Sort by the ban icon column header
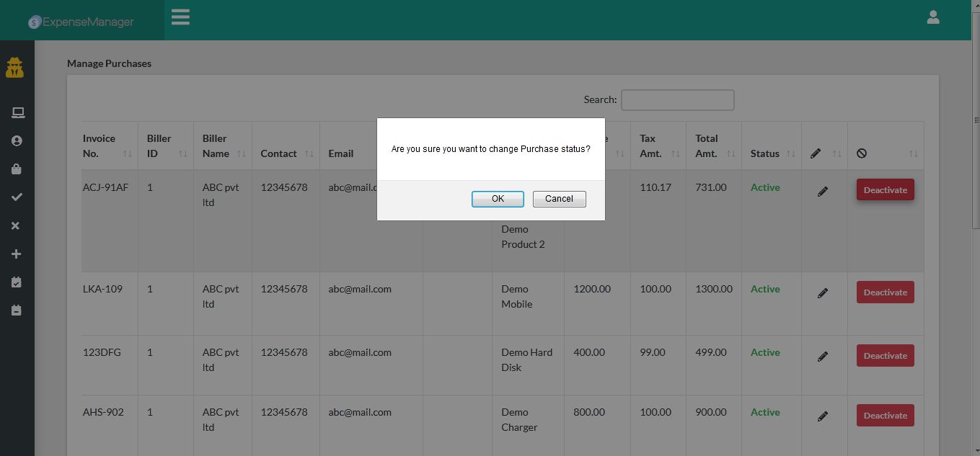The width and height of the screenshot is (980, 456). pos(886,146)
